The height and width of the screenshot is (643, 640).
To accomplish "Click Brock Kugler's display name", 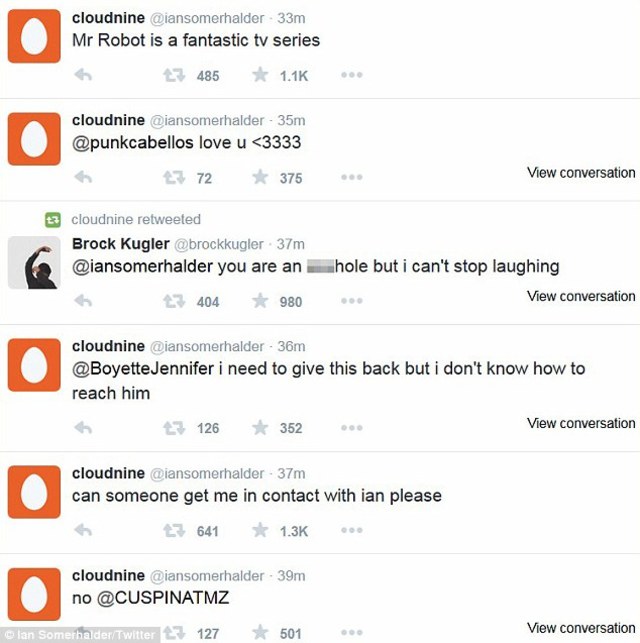I will tap(120, 244).
